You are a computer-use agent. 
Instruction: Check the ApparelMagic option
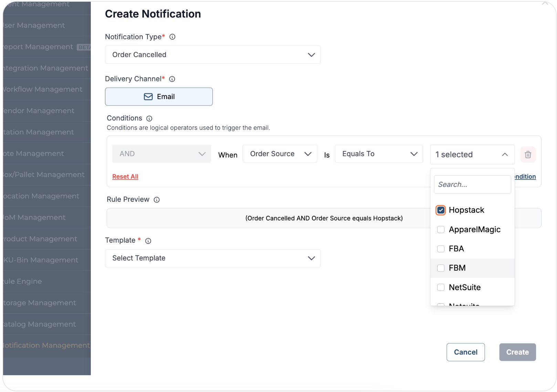tap(441, 230)
